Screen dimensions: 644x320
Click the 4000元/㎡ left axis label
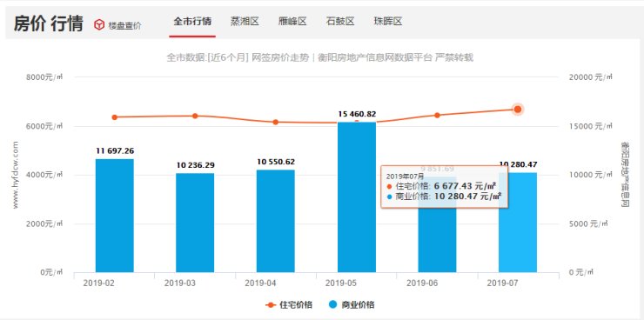44,175
